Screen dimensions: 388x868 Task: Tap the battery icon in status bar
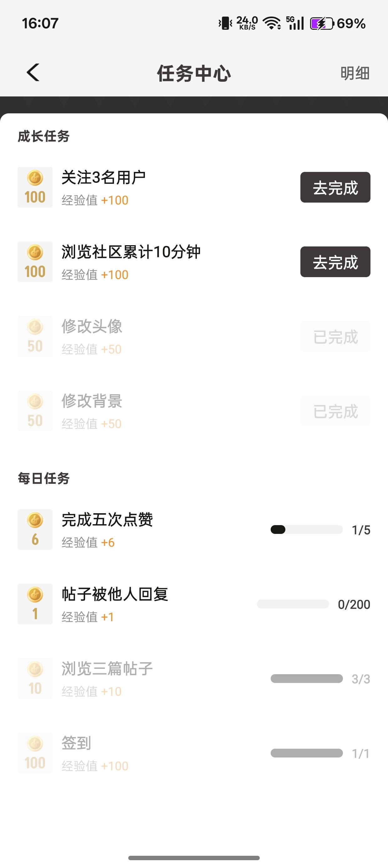pos(322,23)
